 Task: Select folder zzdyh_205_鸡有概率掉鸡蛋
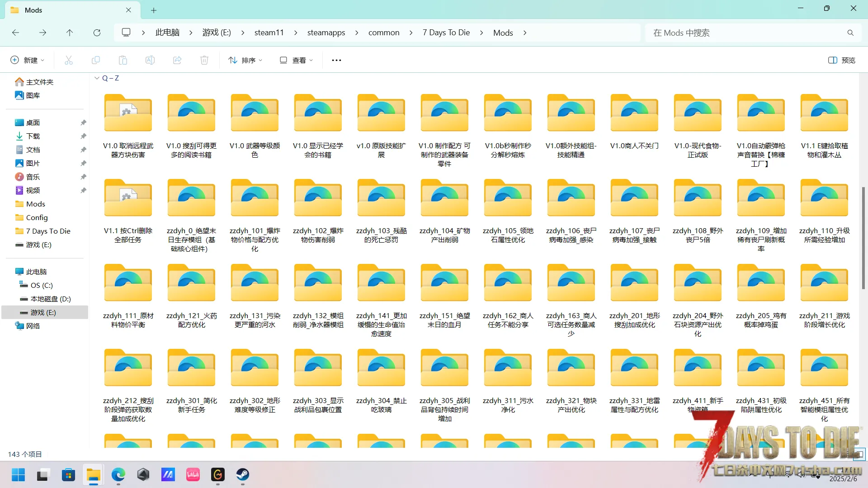[x=761, y=296]
